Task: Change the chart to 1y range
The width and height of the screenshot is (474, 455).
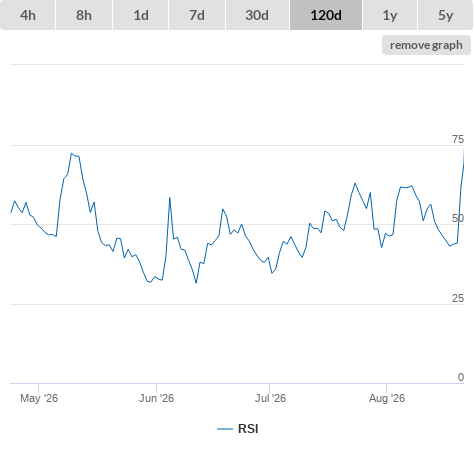Action: [x=390, y=15]
